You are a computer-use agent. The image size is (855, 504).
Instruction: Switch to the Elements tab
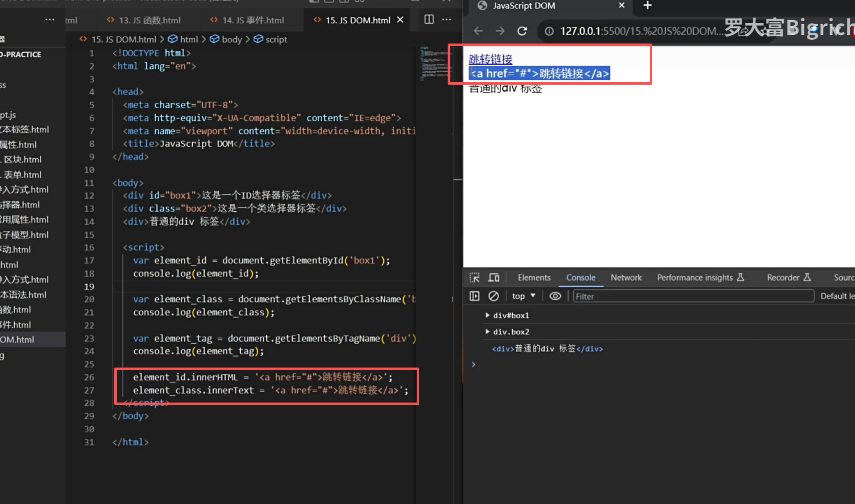[534, 278]
